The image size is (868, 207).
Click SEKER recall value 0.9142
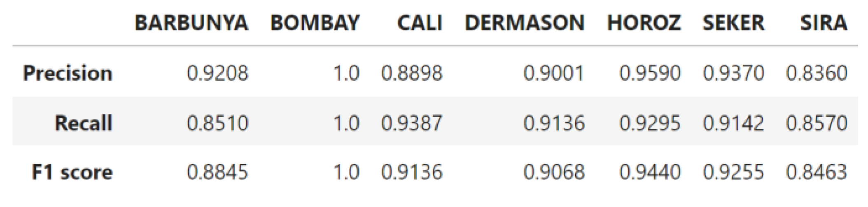(733, 123)
